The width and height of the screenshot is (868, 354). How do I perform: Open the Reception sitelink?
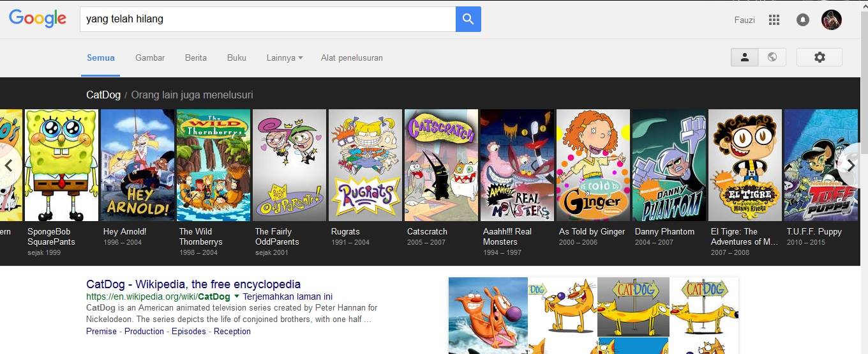coord(232,331)
